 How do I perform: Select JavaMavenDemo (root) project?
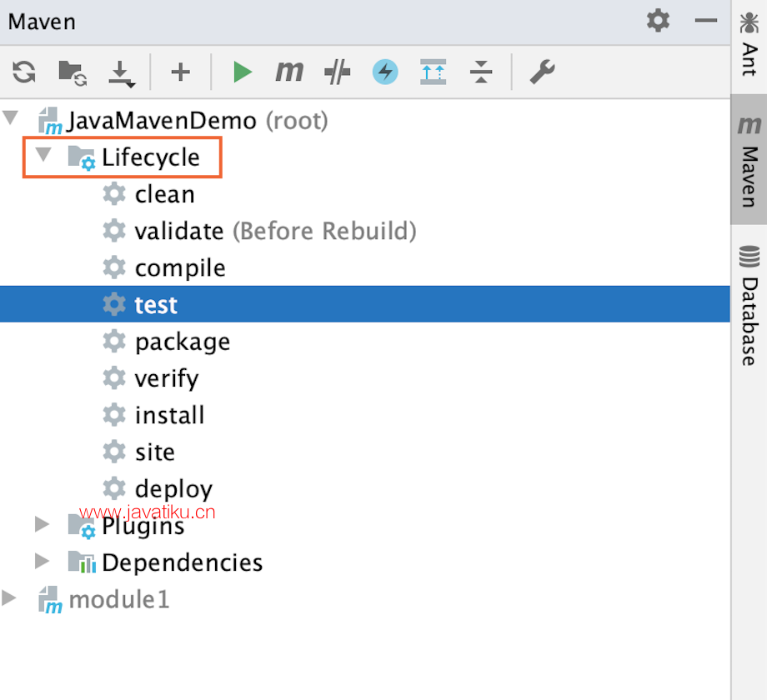[x=197, y=121]
